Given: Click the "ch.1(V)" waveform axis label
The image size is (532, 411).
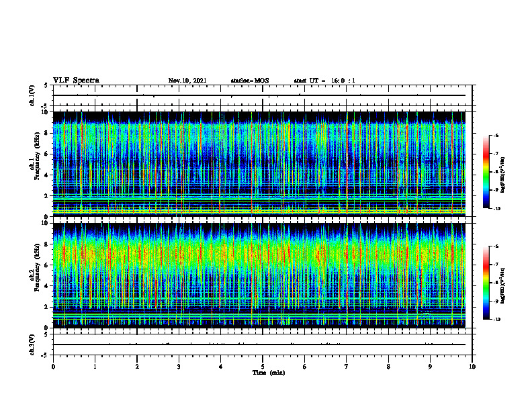Looking at the screenshot, I should 32,95.
